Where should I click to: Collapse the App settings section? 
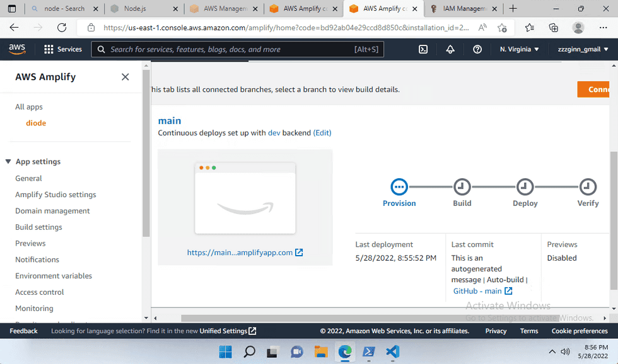[9, 162]
